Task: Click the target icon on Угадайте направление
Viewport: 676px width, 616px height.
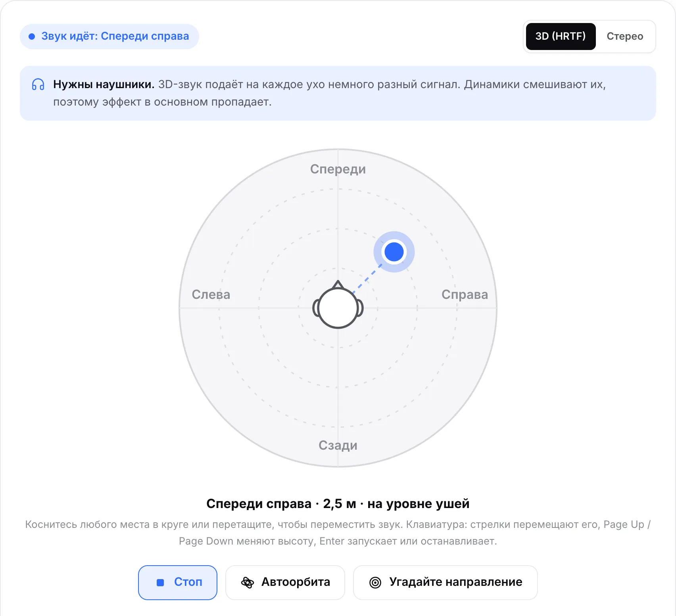Action: coord(375,582)
